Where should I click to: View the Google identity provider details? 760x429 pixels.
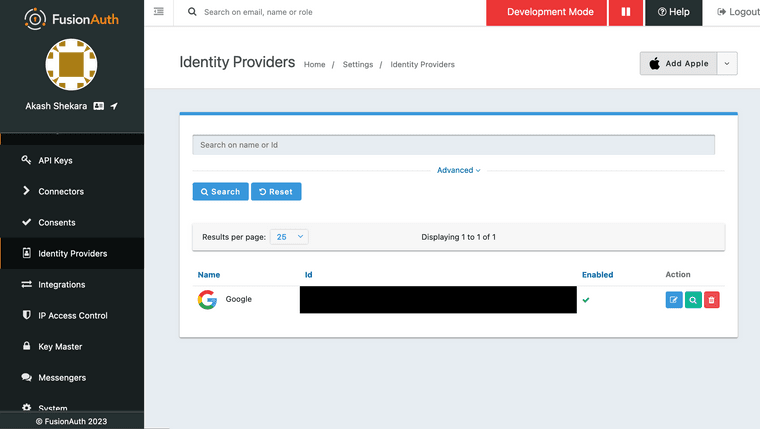click(x=693, y=300)
